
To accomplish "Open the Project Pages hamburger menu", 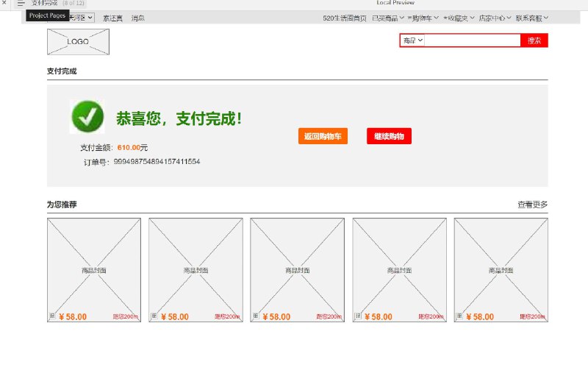I will click(21, 4).
